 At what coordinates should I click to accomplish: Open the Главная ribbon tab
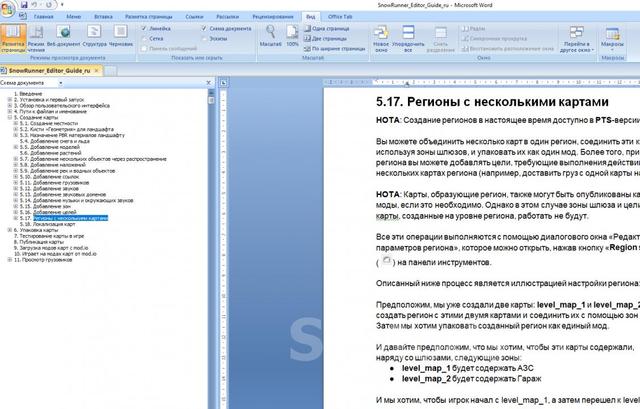44,17
